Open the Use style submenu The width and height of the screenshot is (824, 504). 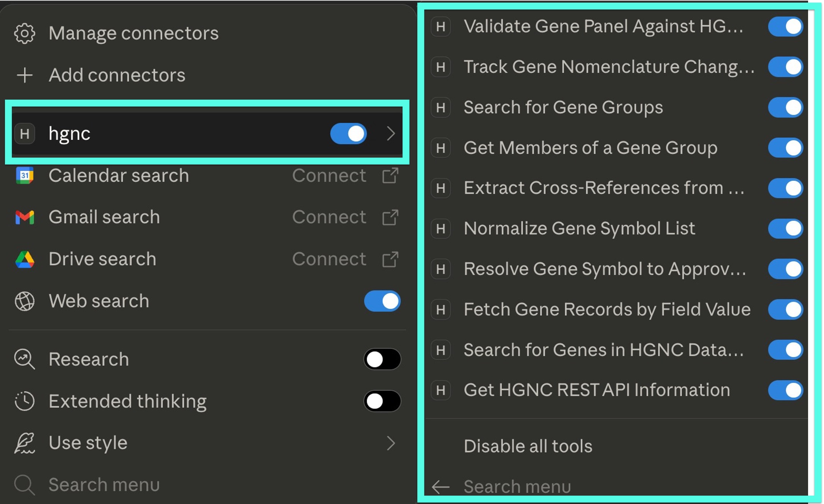click(x=391, y=443)
